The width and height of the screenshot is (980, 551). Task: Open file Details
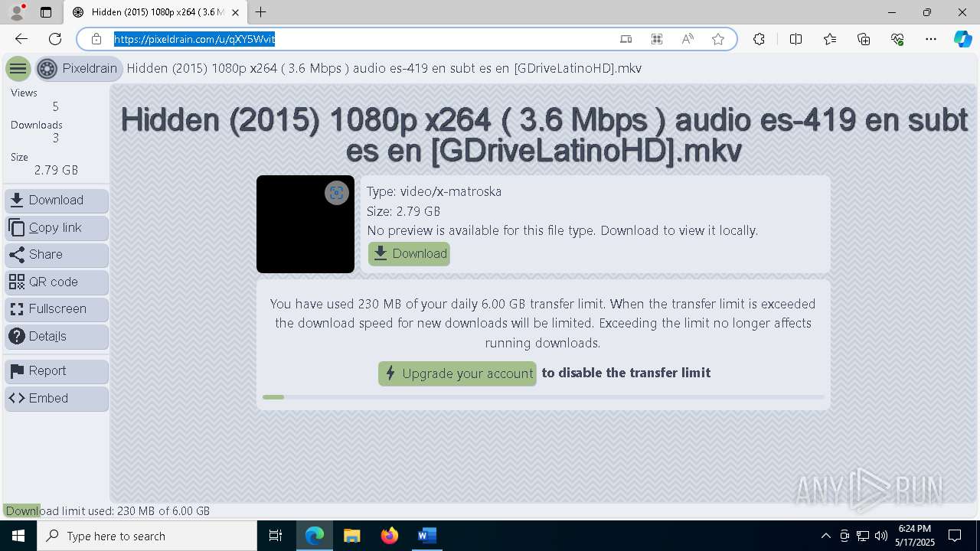[x=57, y=337]
